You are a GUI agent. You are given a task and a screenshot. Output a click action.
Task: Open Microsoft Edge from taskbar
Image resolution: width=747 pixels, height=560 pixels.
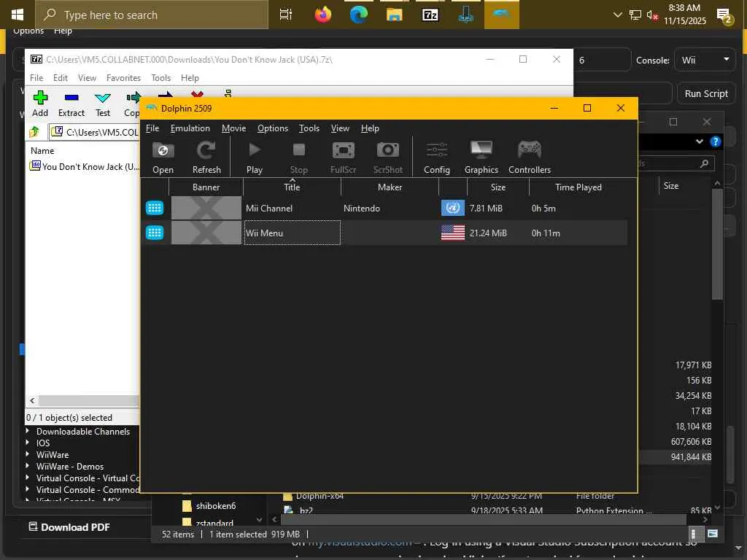pos(358,15)
